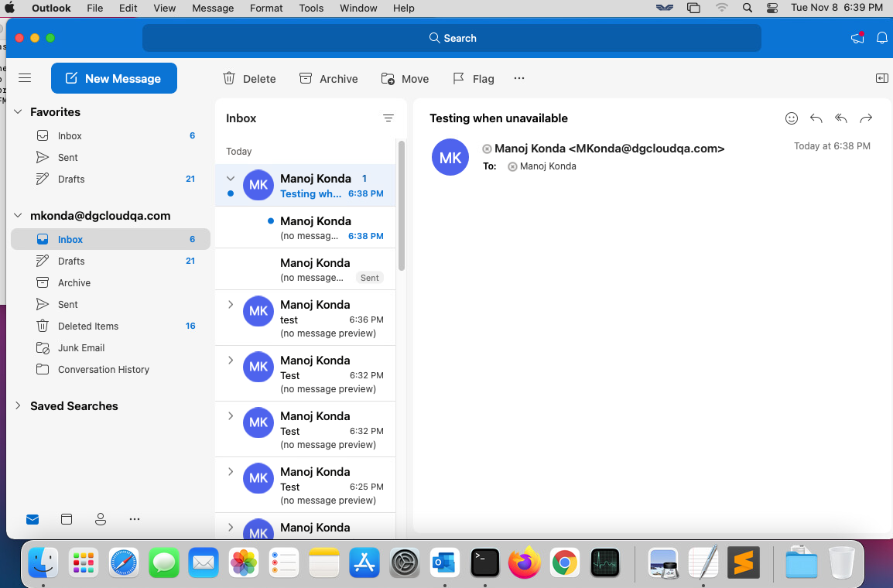This screenshot has height=588, width=893.
Task: Archive the selected message
Action: 328,78
